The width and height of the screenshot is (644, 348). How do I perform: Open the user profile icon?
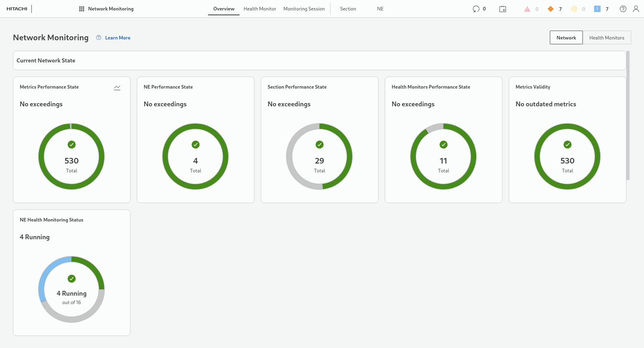pyautogui.click(x=636, y=9)
